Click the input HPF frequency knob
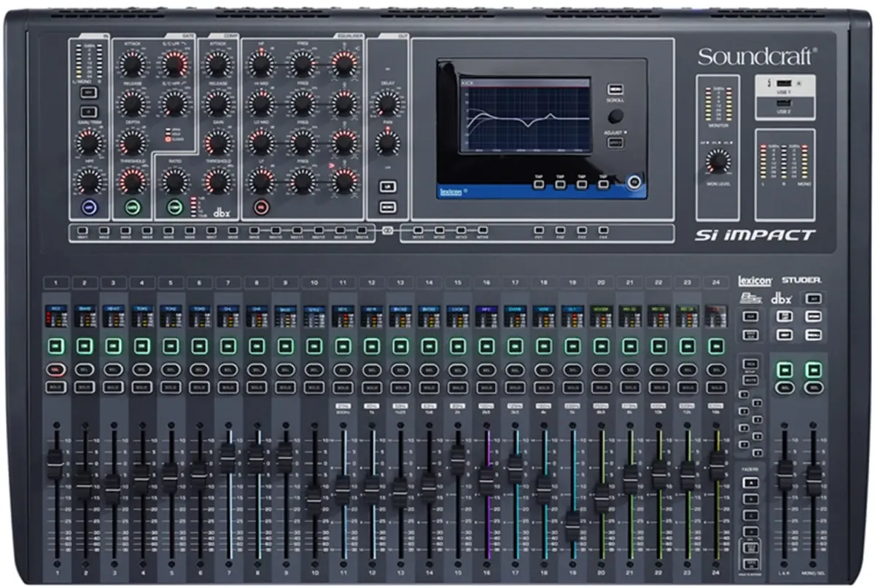 [x=89, y=181]
